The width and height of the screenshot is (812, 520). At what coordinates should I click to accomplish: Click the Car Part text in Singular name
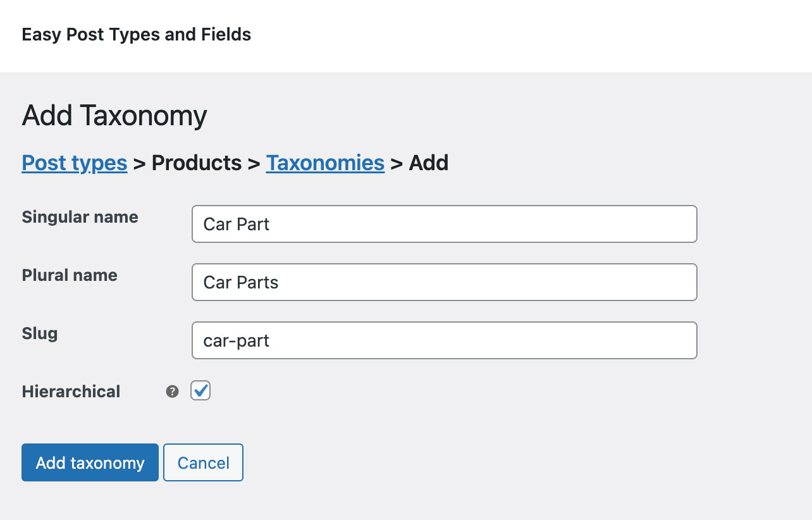pos(235,224)
